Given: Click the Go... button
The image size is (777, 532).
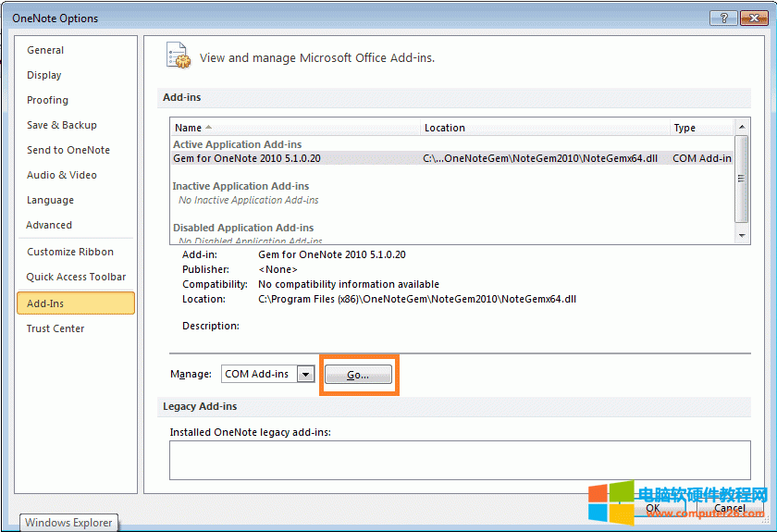Looking at the screenshot, I should point(358,375).
